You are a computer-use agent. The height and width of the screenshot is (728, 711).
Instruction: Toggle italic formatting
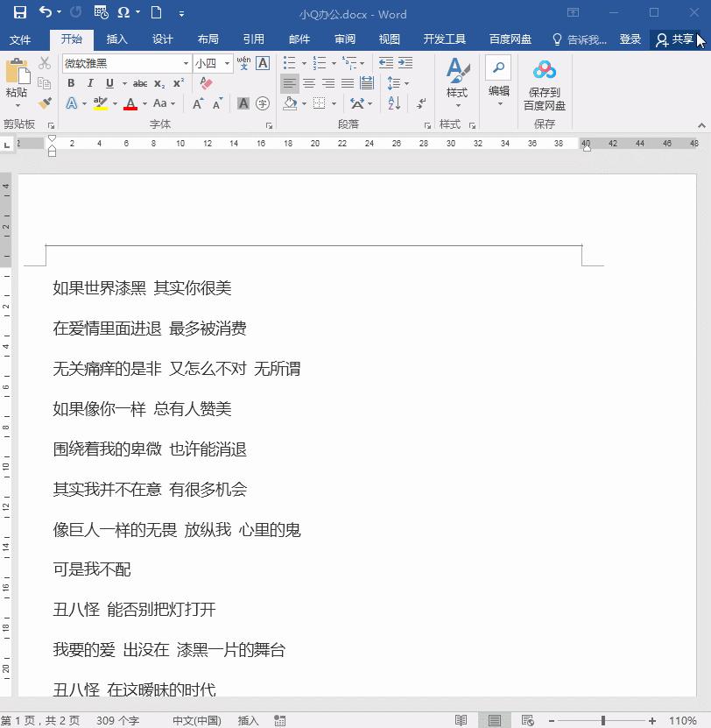point(90,83)
